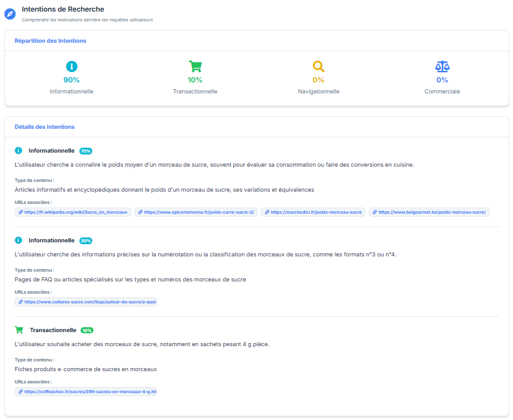Click text 'Articles informatifs et encyclopédiques'
The height and width of the screenshot is (420, 513).
point(67,190)
